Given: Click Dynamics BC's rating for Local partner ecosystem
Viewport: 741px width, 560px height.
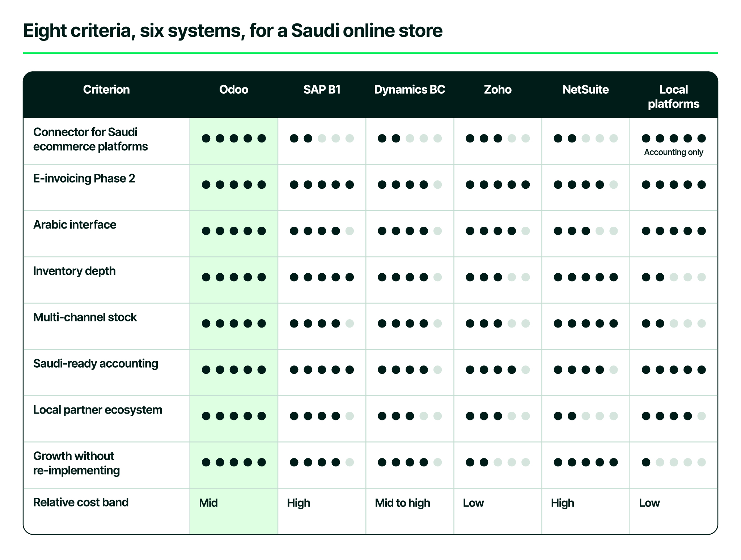Looking at the screenshot, I should 410,416.
